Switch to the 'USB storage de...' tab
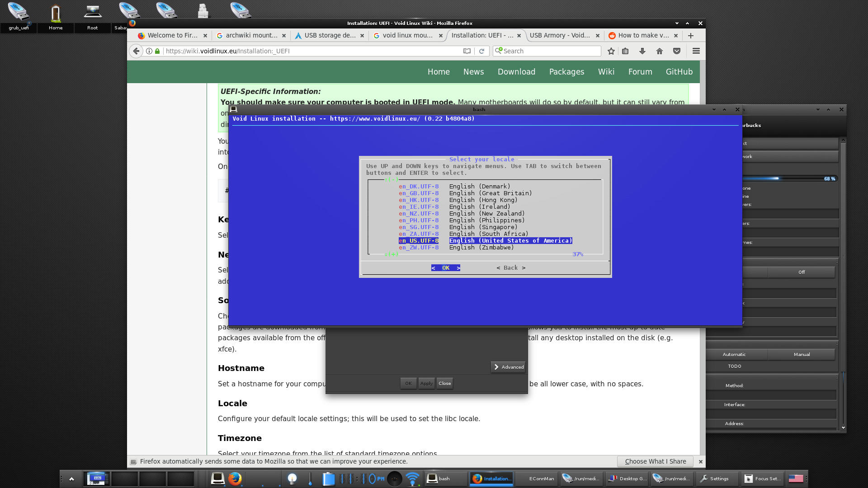Viewport: 868px width, 488px height. pyautogui.click(x=330, y=35)
